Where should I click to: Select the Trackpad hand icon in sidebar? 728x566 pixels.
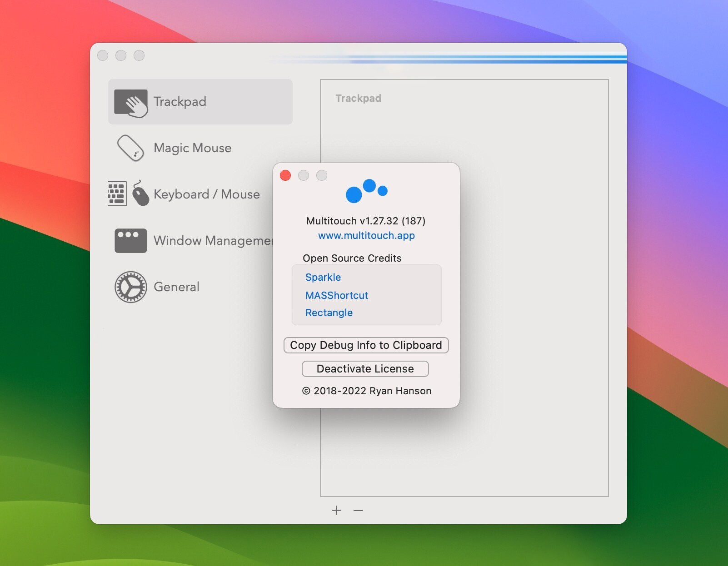point(131,103)
